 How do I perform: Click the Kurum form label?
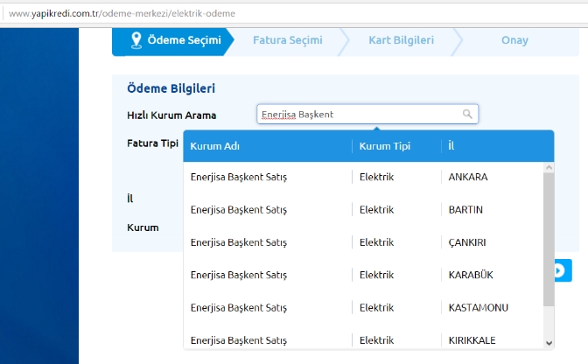point(143,227)
